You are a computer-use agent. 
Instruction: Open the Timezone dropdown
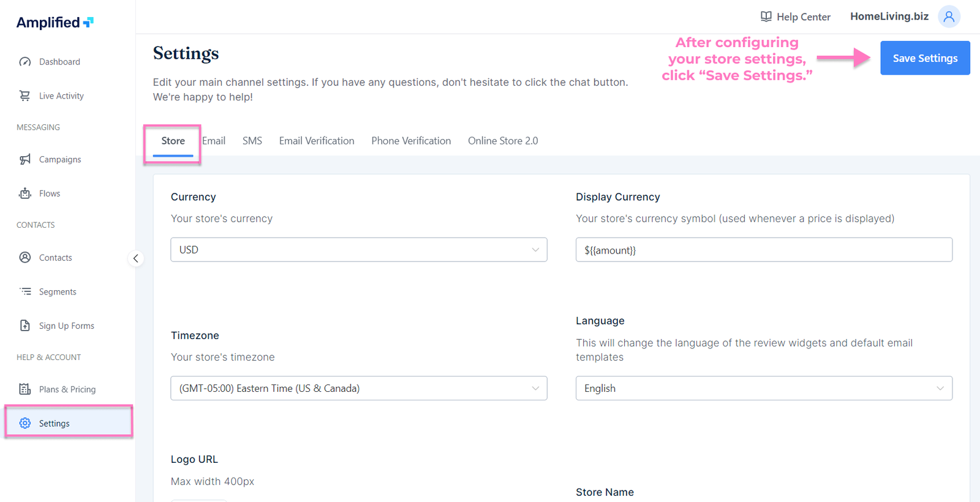[x=358, y=388]
